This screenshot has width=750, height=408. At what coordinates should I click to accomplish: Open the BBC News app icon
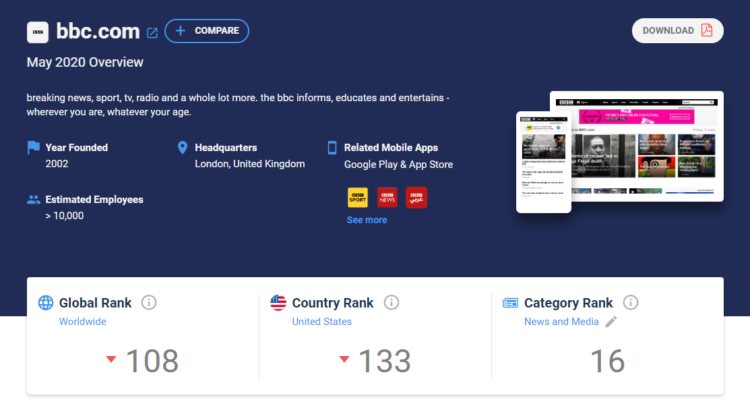tap(387, 198)
